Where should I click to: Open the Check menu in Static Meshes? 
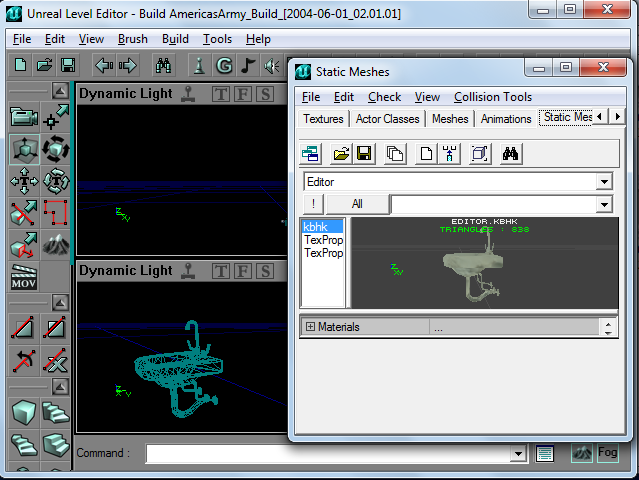pos(384,97)
